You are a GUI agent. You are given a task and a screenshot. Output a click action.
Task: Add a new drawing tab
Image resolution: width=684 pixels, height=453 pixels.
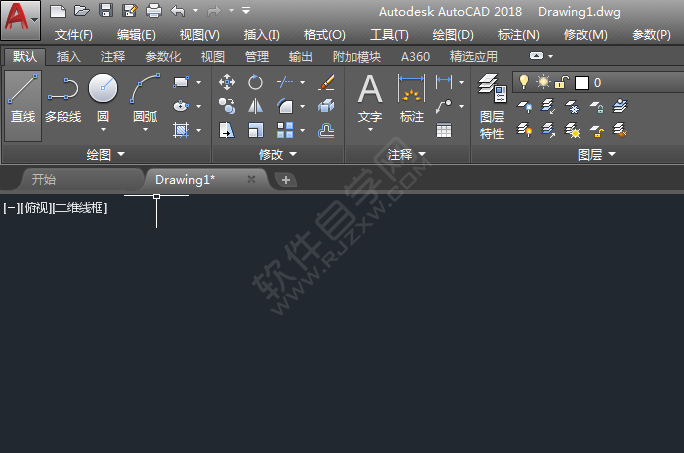[286, 180]
